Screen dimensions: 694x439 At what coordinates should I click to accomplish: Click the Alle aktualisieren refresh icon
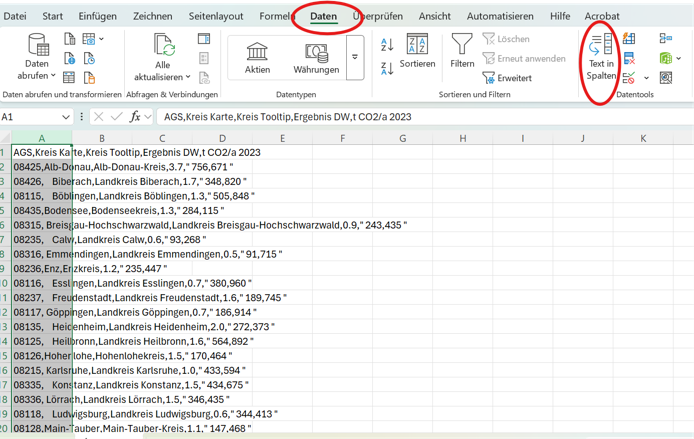(164, 45)
